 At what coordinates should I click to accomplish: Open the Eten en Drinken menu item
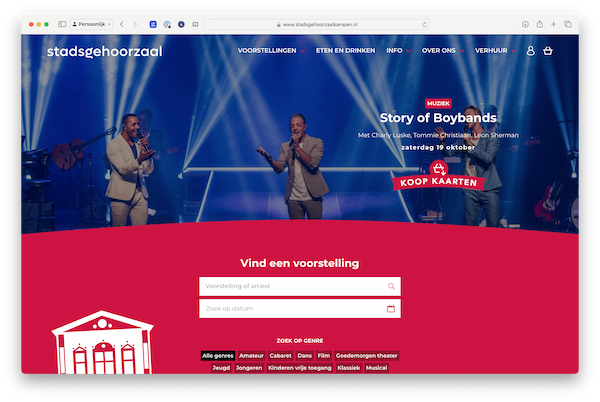pos(345,50)
